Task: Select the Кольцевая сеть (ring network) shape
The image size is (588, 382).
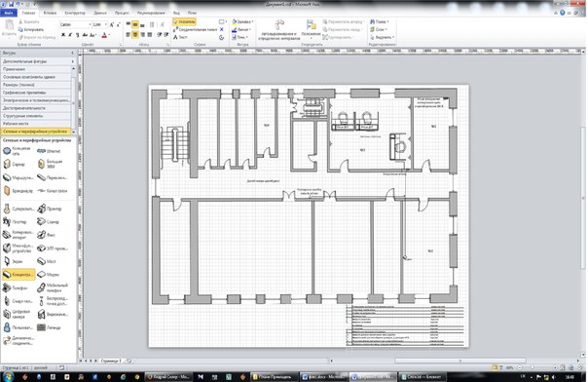Action: pyautogui.click(x=17, y=151)
